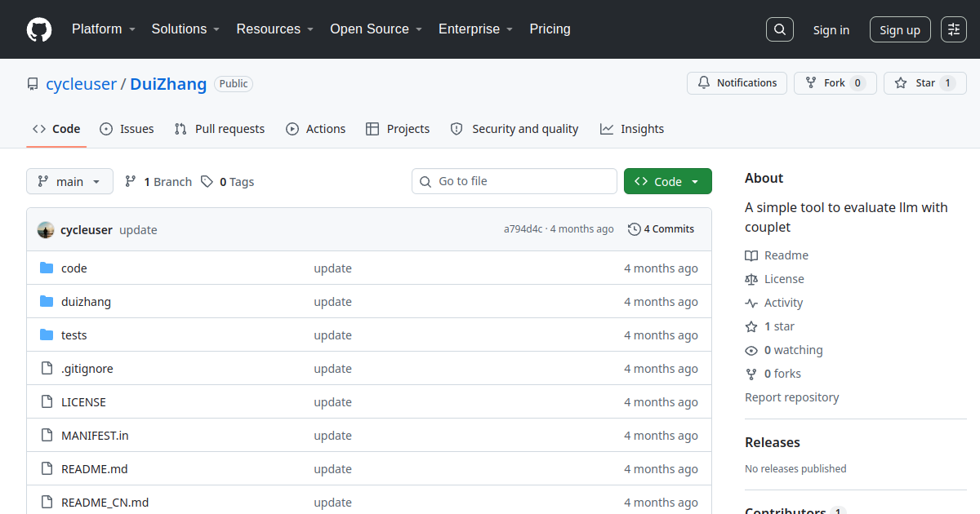Click the LICENSE file icon
980x514 pixels.
coord(47,402)
